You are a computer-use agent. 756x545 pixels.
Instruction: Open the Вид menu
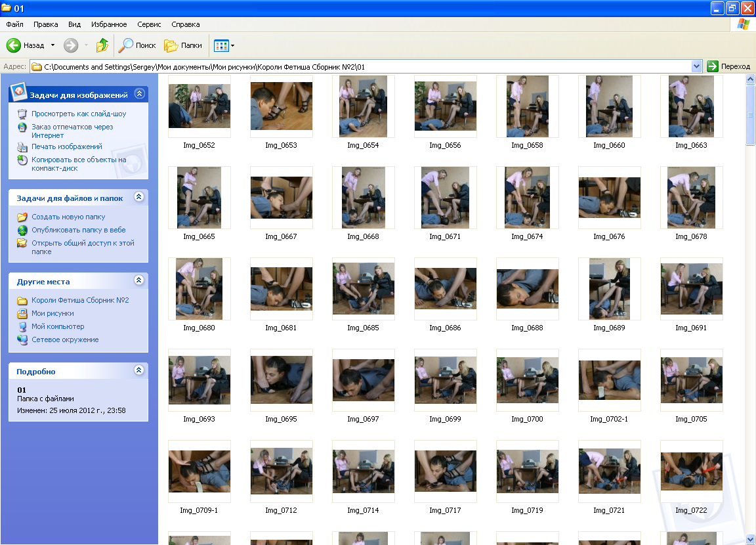pyautogui.click(x=74, y=24)
